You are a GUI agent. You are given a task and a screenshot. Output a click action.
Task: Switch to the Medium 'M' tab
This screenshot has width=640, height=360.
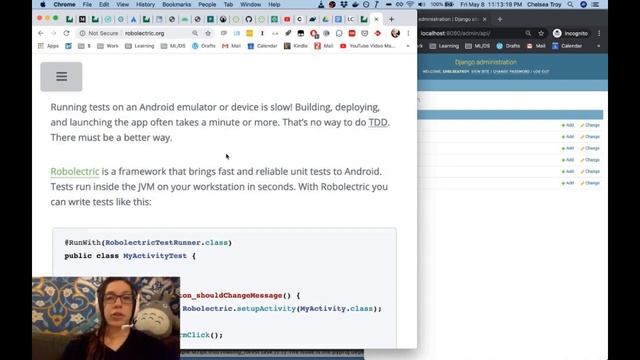click(x=82, y=19)
